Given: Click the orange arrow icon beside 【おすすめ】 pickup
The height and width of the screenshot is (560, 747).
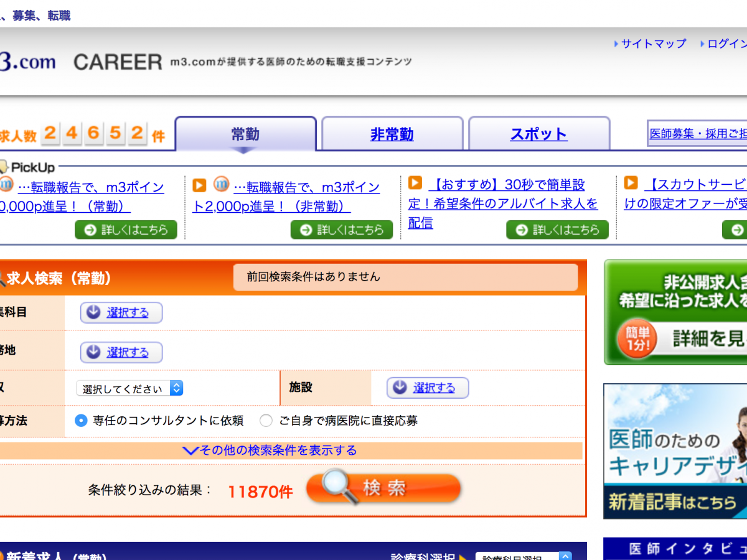Looking at the screenshot, I should click(x=415, y=183).
